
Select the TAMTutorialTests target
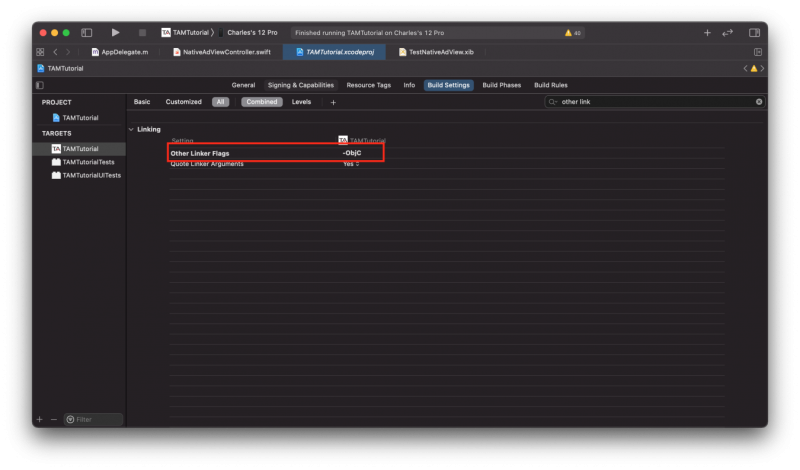[x=83, y=162]
